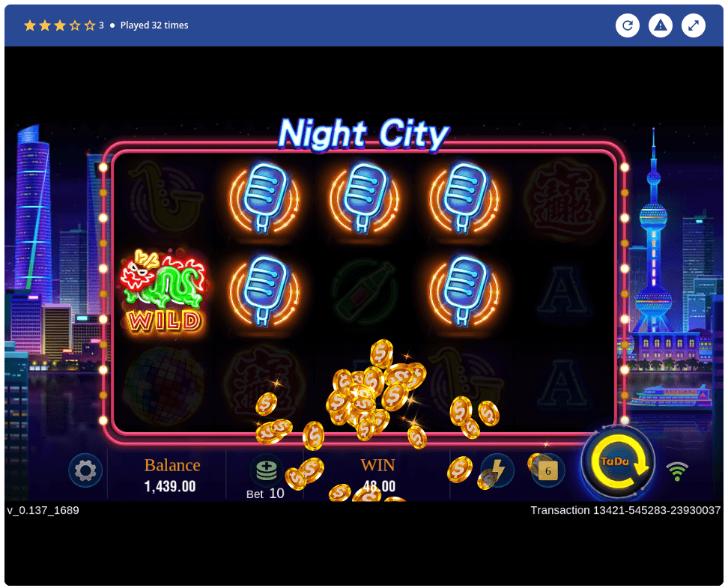Report a problem with the warning triangle icon
The width and height of the screenshot is (728, 588).
pyautogui.click(x=660, y=25)
